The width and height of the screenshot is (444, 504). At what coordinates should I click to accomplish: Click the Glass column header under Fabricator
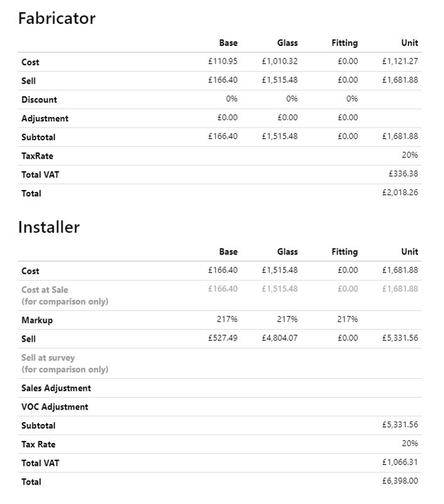(x=287, y=43)
